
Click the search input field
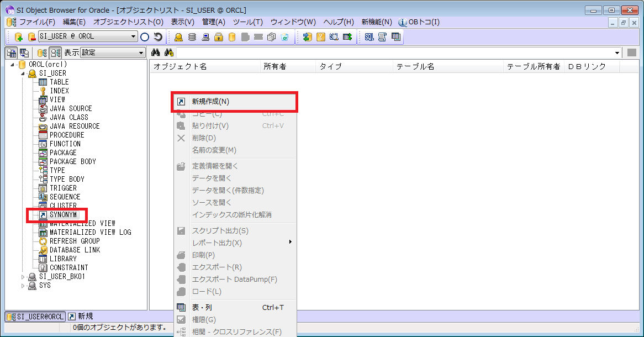point(387,52)
